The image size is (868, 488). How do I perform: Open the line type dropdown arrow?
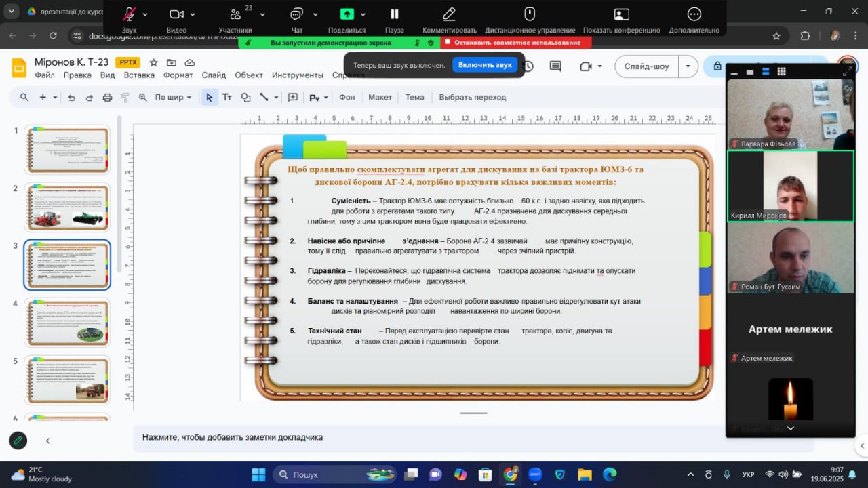click(x=276, y=98)
